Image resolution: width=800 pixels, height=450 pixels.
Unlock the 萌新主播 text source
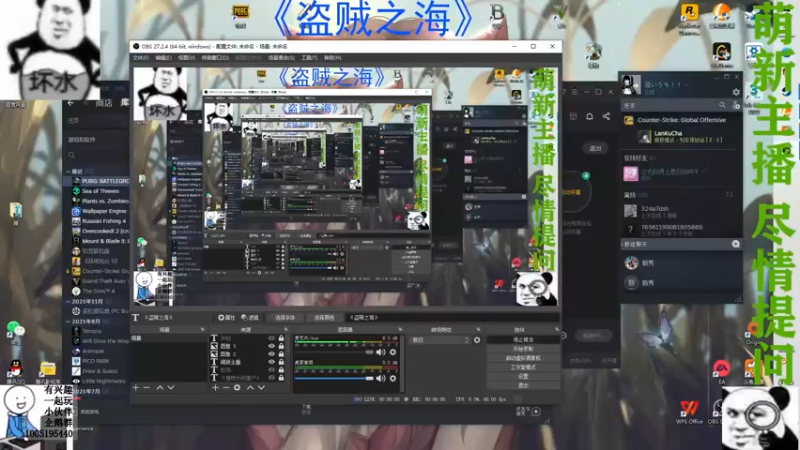tap(281, 362)
